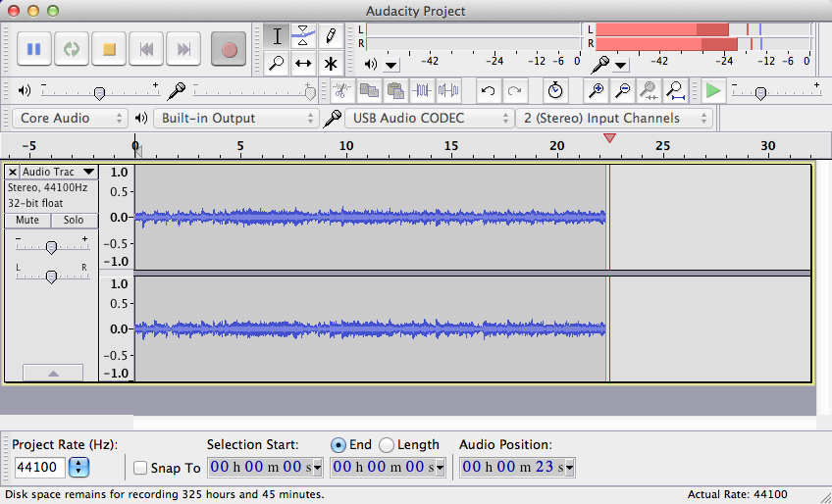This screenshot has height=504, width=832.
Task: Click the track gain slider handle
Action: (x=51, y=247)
